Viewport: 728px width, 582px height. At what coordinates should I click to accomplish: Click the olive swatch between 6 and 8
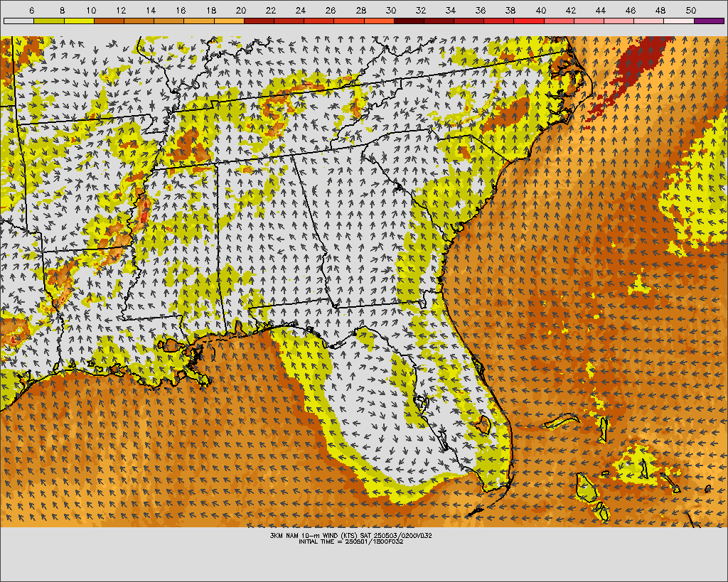(x=49, y=21)
